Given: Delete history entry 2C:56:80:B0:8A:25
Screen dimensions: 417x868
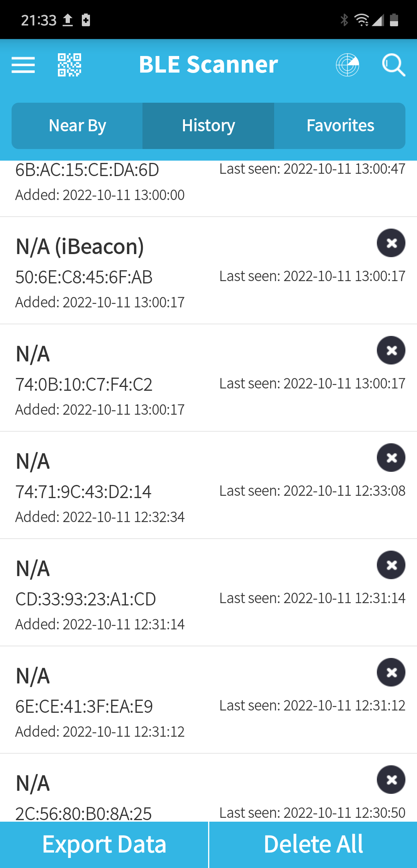Looking at the screenshot, I should [x=391, y=780].
